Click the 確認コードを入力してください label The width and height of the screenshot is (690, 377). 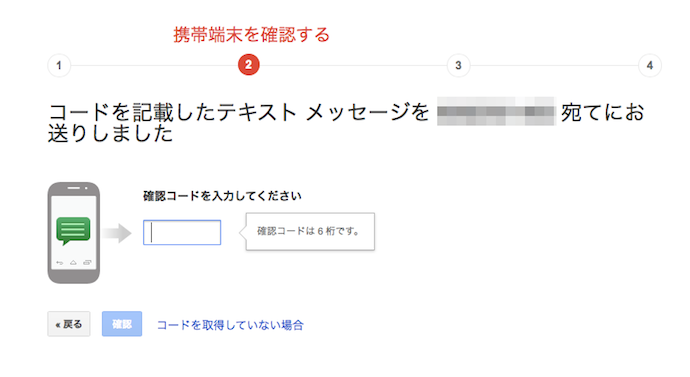point(222,196)
